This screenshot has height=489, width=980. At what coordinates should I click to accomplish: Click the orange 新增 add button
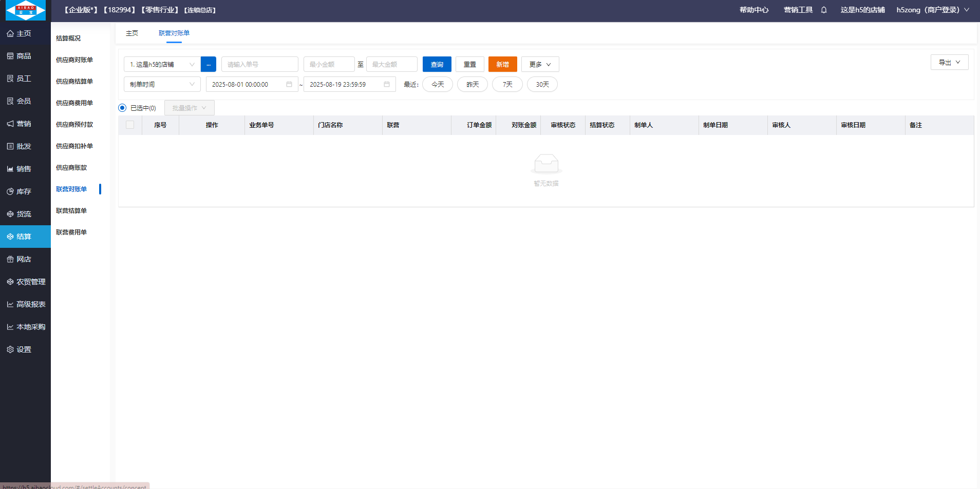[502, 64]
